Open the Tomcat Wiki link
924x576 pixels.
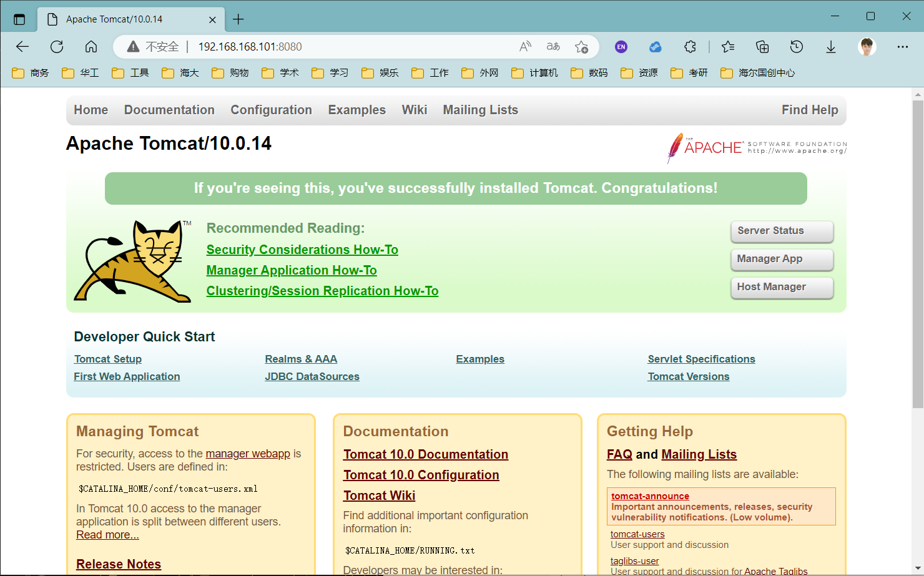point(379,495)
